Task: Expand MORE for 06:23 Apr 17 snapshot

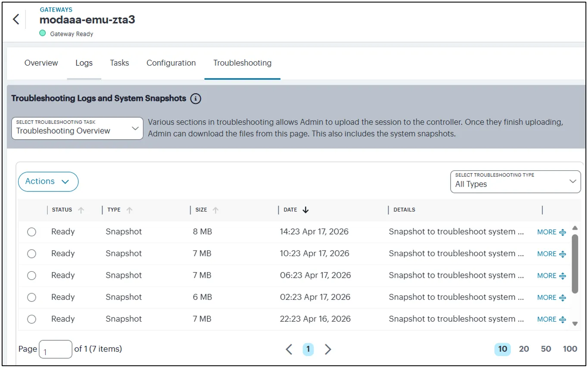Action: pos(551,276)
